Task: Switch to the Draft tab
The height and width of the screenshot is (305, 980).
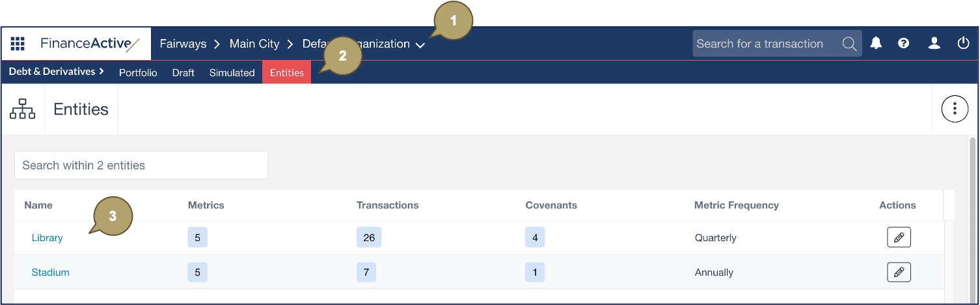Action: click(184, 72)
